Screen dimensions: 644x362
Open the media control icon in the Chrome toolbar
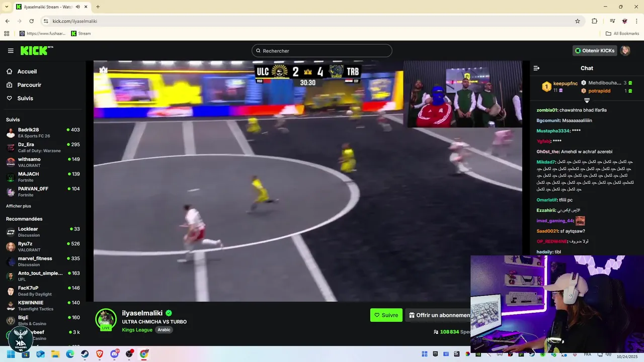pyautogui.click(x=612, y=21)
